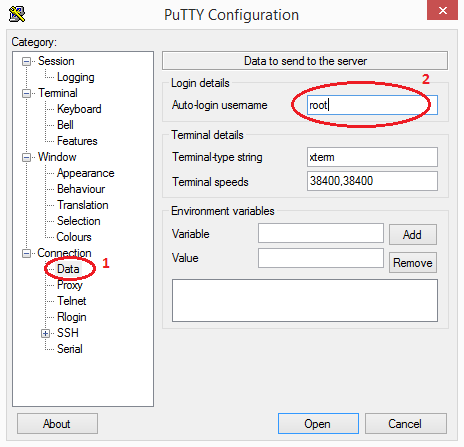Click the environment Variable input field

[321, 233]
